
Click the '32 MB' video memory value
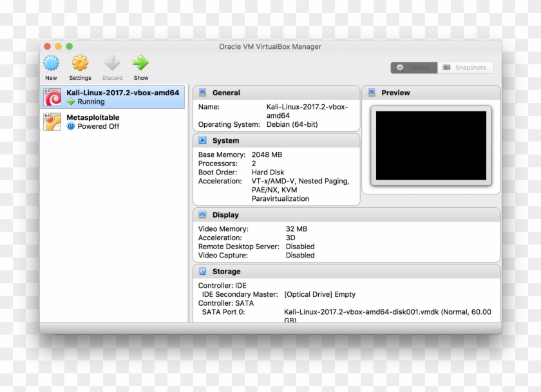[x=296, y=229]
